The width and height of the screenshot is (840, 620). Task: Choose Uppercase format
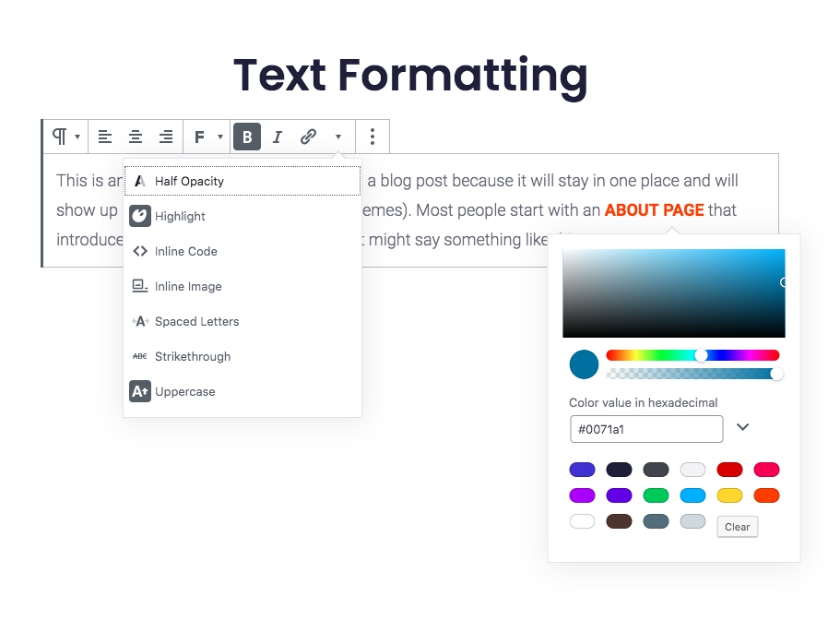click(243, 392)
